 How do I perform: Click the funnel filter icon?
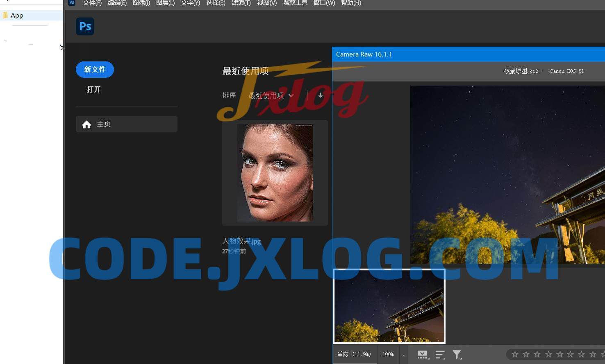tap(457, 355)
